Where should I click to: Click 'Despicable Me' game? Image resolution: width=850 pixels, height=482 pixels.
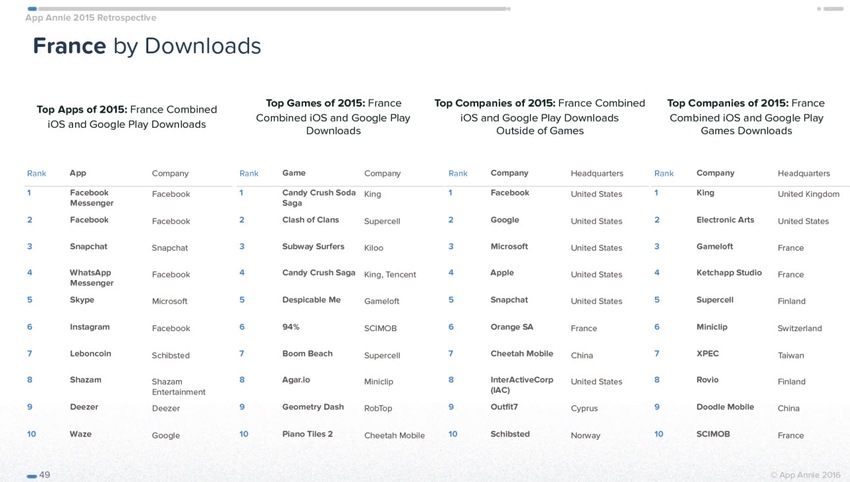coord(311,300)
